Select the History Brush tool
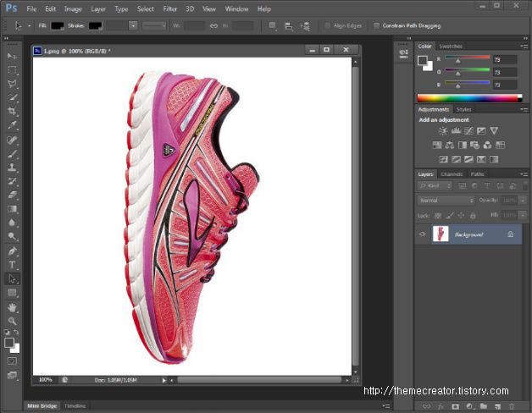 click(12, 181)
